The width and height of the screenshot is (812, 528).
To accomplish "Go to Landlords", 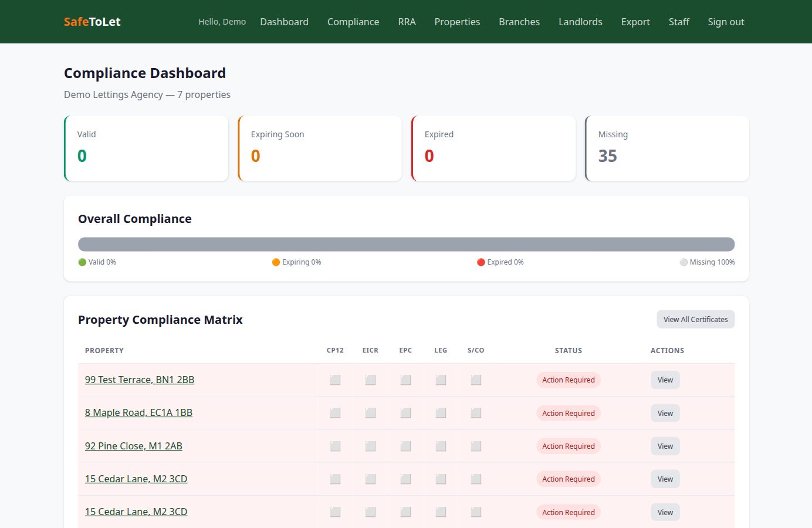I will [x=580, y=22].
